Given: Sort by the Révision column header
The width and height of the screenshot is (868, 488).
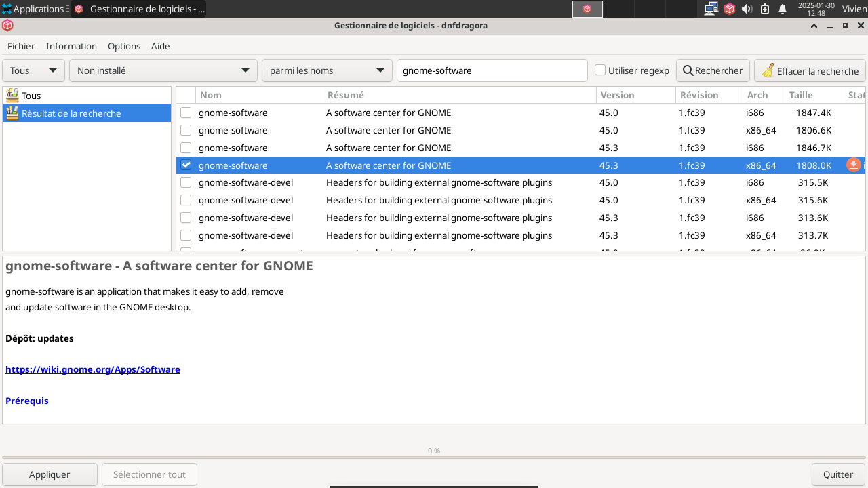Looking at the screenshot, I should point(709,95).
